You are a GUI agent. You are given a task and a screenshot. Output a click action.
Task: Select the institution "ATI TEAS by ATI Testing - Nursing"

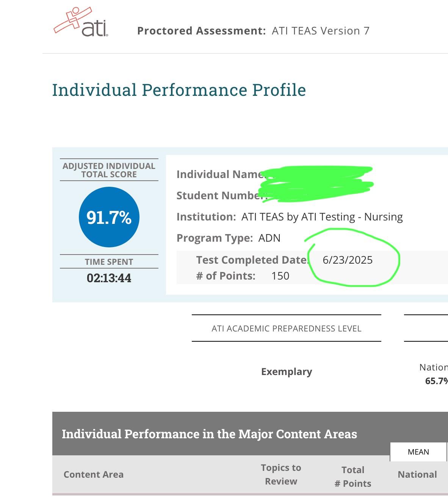coord(322,217)
